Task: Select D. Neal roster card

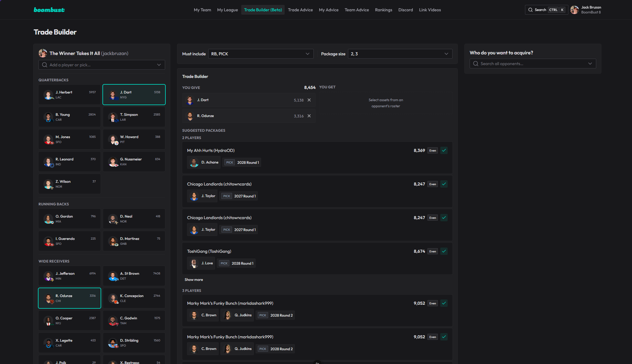Action: 134,219
